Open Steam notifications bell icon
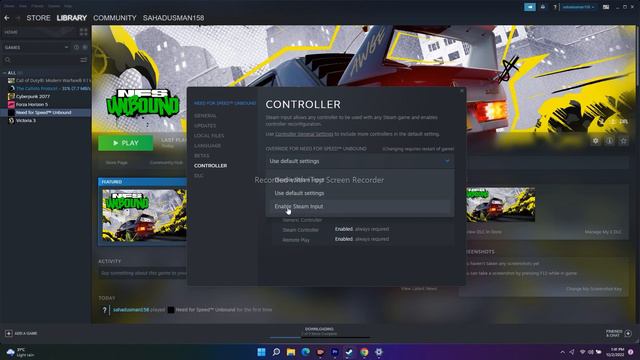Image resolution: width=640 pixels, height=360 pixels. (x=543, y=7)
